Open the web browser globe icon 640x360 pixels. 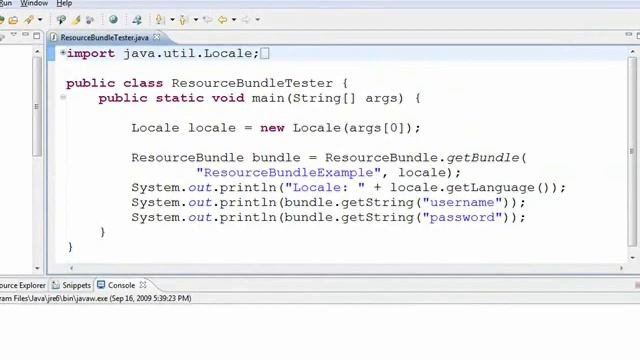click(x=113, y=20)
